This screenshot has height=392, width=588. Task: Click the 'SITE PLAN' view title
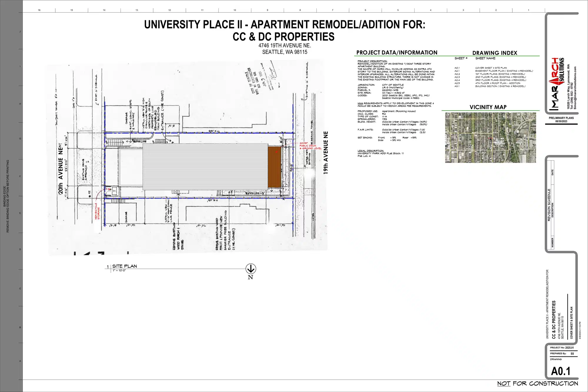tap(125, 266)
